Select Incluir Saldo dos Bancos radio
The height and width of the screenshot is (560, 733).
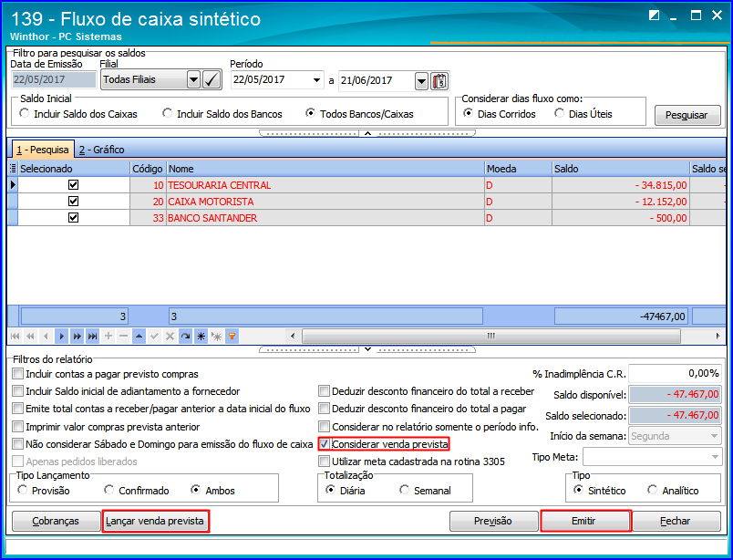pos(167,113)
